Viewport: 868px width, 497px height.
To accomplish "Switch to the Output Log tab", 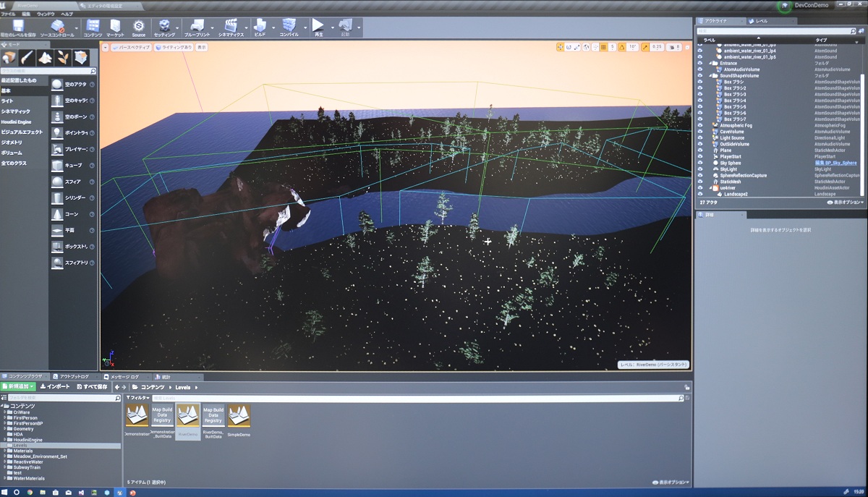I will click(x=74, y=377).
